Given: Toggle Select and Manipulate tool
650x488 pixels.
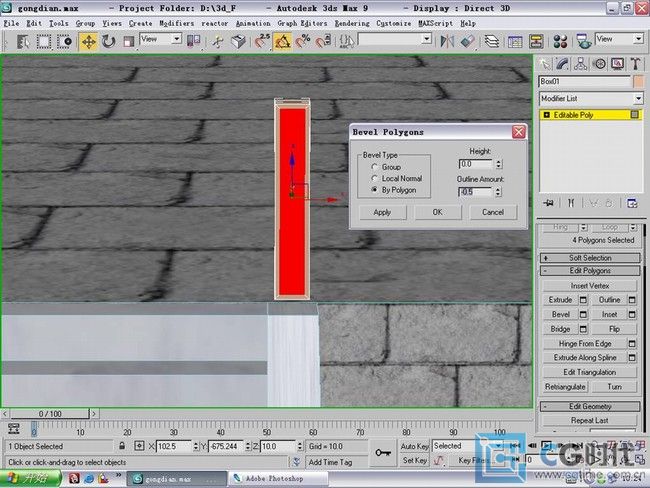Looking at the screenshot, I should point(218,41).
